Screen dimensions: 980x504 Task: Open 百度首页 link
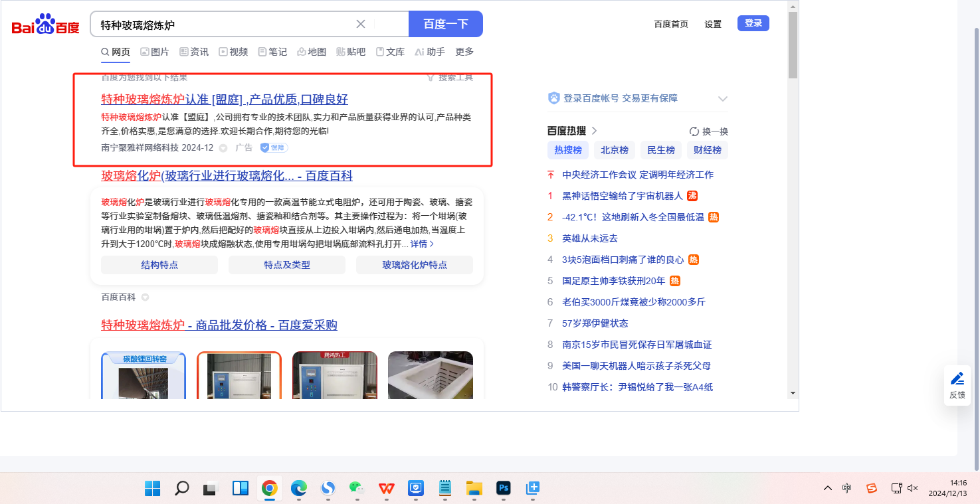click(x=671, y=24)
